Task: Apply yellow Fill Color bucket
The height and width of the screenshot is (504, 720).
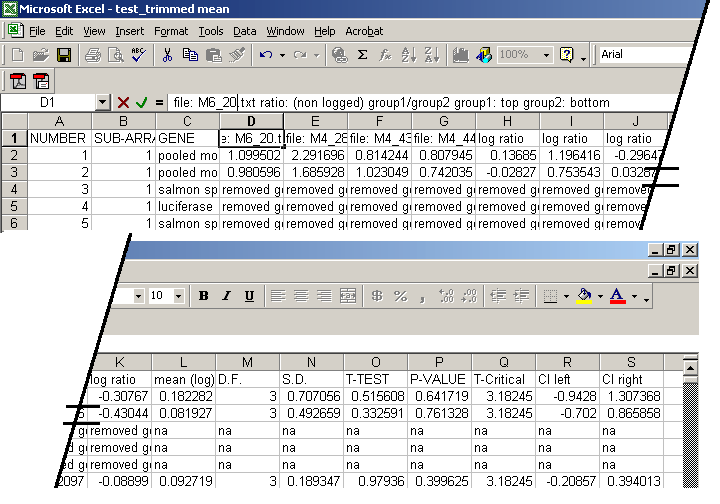Action: (584, 296)
